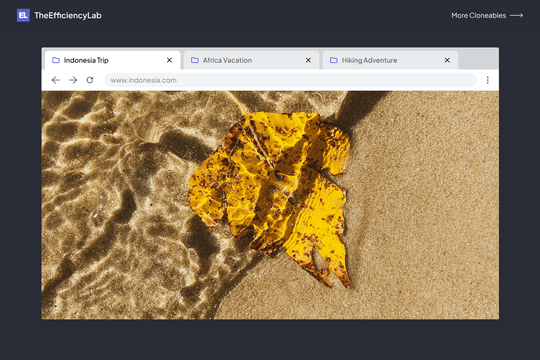
Task: Click the folder icon on Africa Vacation tab
Action: 195,60
